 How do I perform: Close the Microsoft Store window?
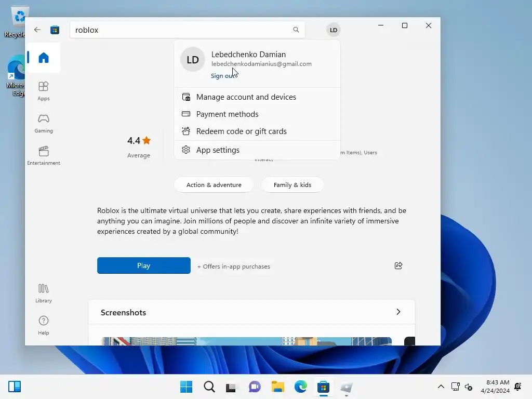pyautogui.click(x=429, y=25)
